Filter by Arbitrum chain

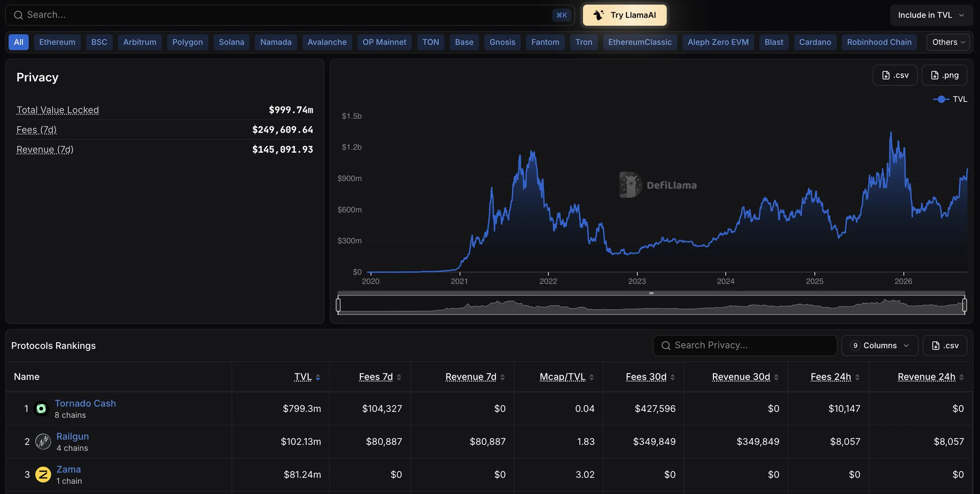point(140,42)
